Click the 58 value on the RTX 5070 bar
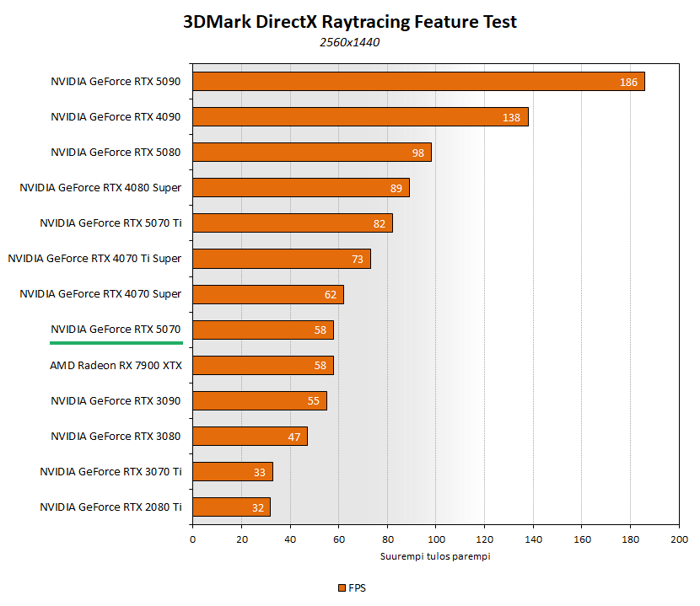 (x=320, y=330)
